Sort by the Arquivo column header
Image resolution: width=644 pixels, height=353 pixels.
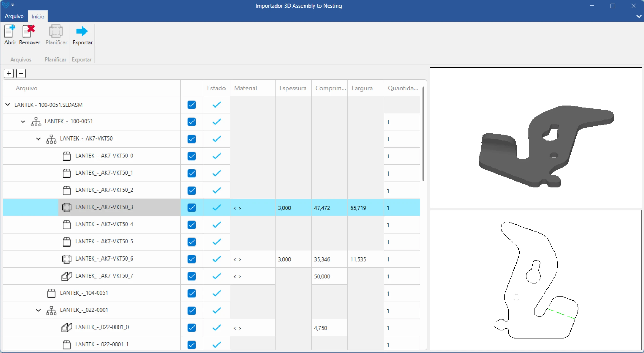(x=92, y=88)
